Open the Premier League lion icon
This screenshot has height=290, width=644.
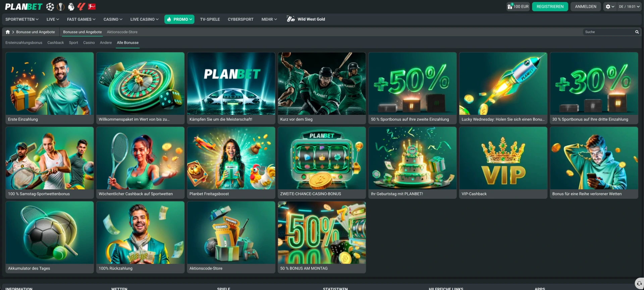pos(71,6)
